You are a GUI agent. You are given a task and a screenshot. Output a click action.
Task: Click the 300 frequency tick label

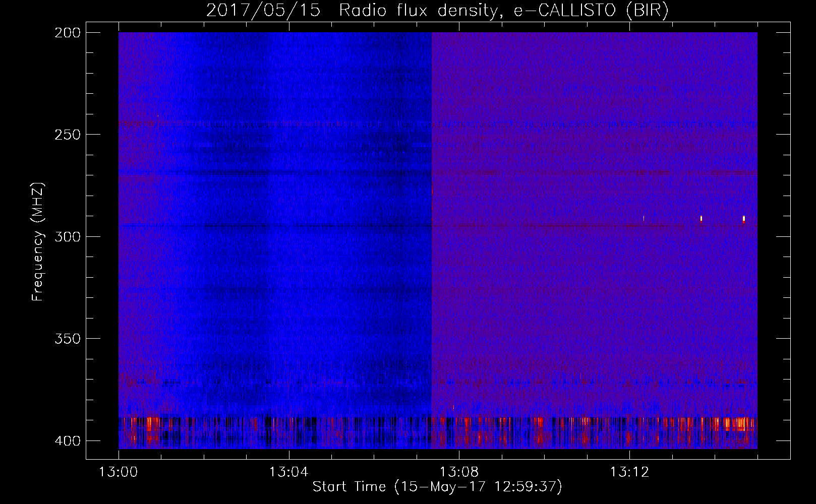pyautogui.click(x=68, y=237)
